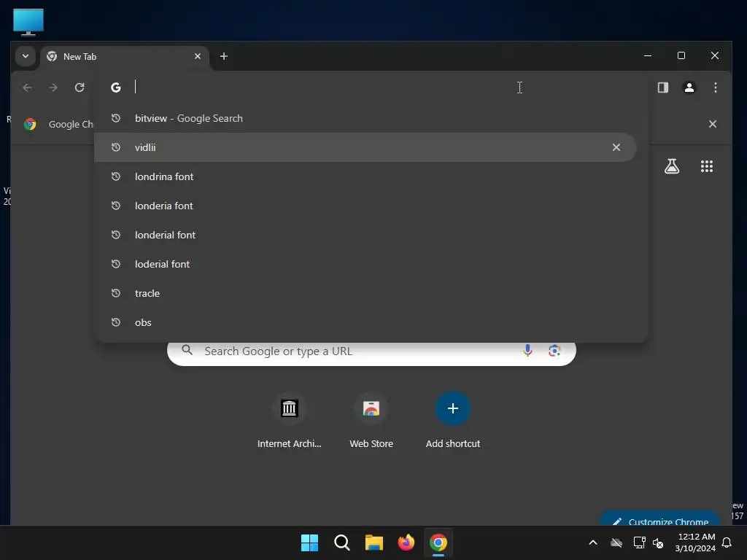The height and width of the screenshot is (560, 747).
Task: Show hidden system tray icons
Action: pos(593,542)
